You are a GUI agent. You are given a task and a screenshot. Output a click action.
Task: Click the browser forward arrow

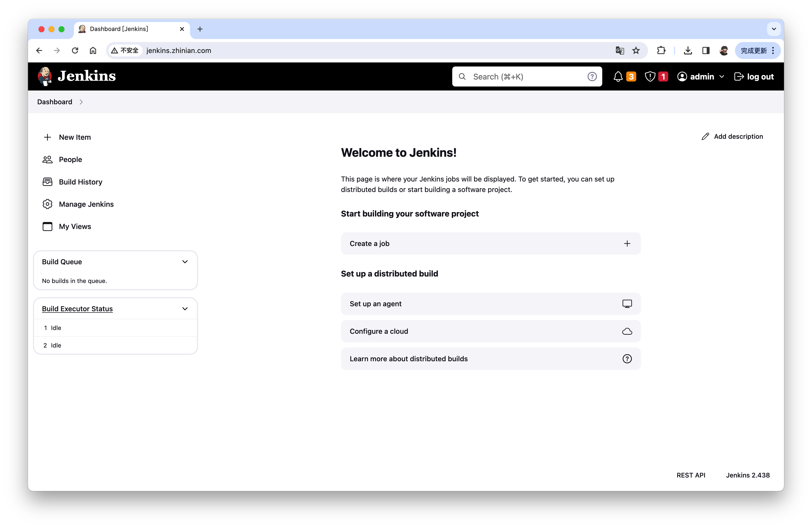[57, 50]
